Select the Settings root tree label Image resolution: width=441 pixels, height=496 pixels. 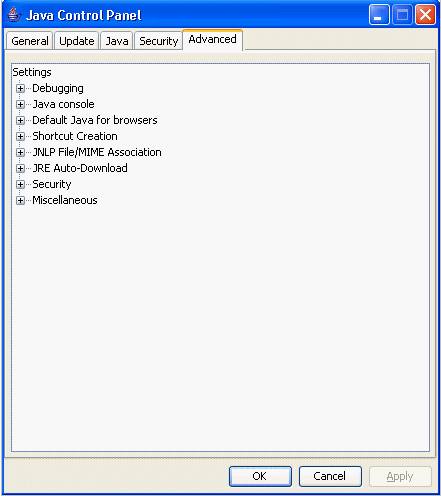click(32, 72)
